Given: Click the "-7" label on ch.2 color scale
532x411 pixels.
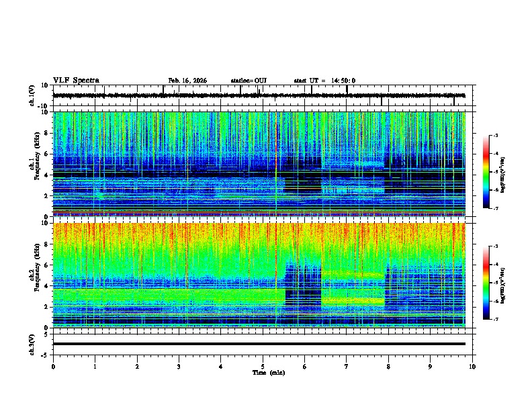Looking at the screenshot, I should tap(496, 319).
